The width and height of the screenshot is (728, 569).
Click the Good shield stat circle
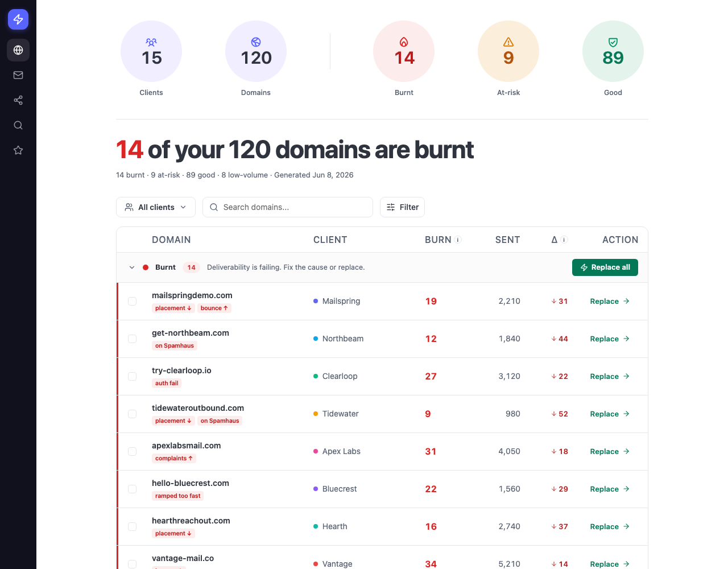click(613, 51)
